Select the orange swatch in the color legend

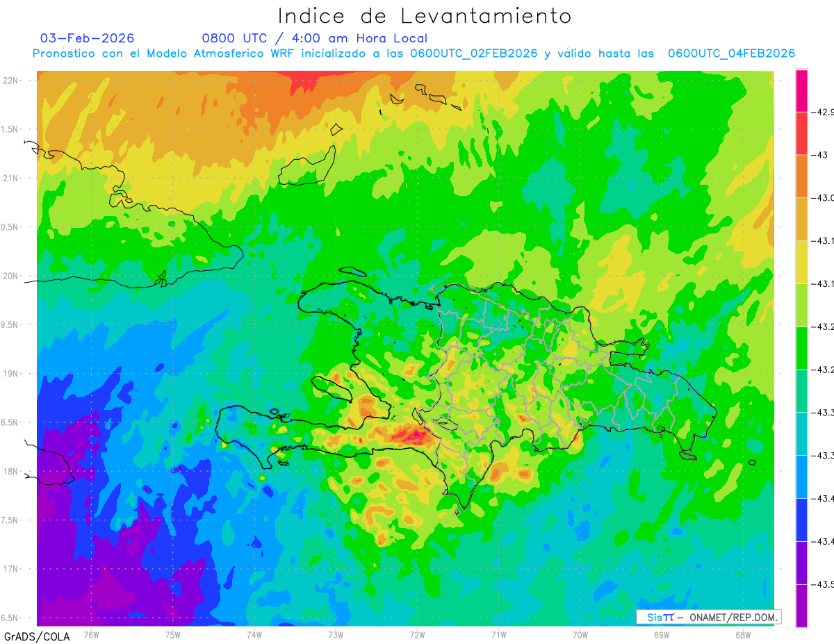(801, 176)
